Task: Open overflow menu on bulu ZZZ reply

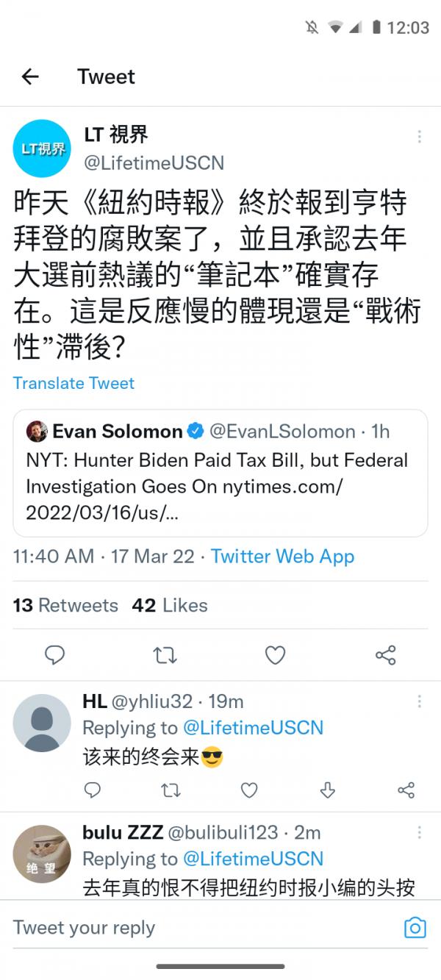Action: (x=419, y=832)
